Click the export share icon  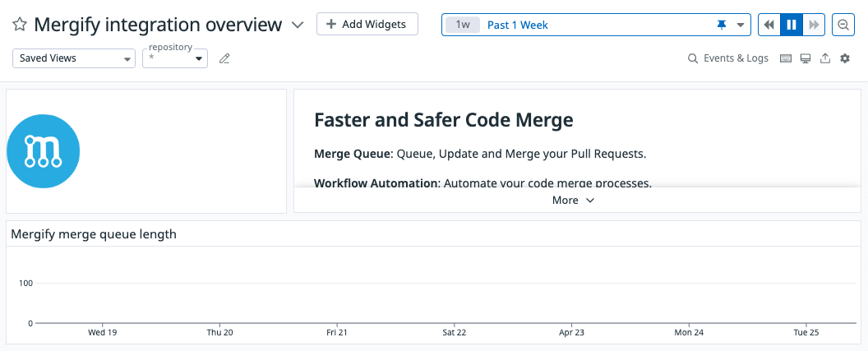(x=824, y=58)
